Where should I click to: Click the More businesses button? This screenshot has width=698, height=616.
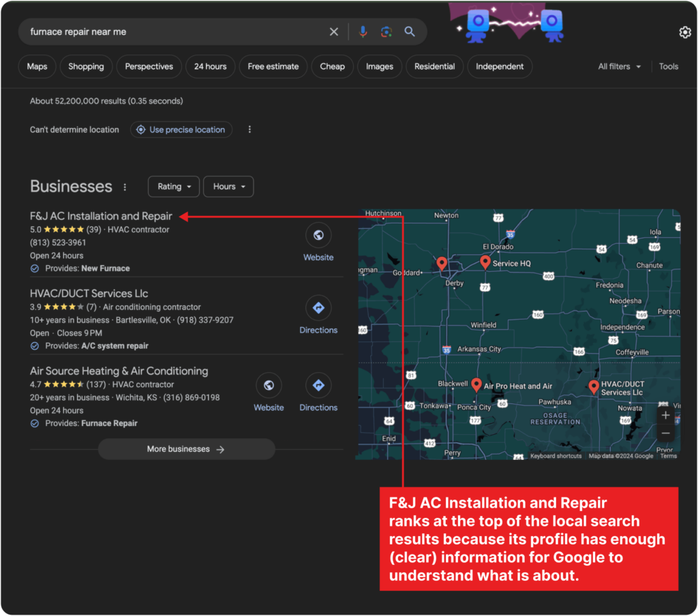[186, 449]
